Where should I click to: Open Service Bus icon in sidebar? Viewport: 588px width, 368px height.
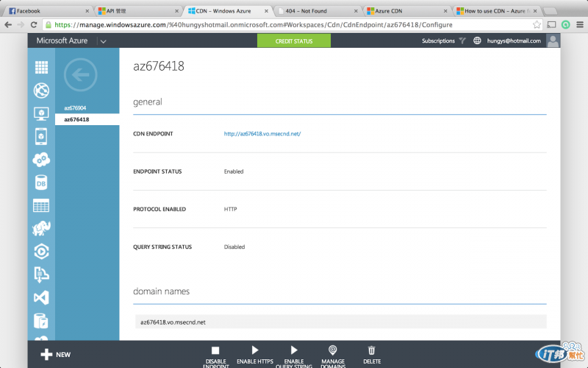pos(41,275)
